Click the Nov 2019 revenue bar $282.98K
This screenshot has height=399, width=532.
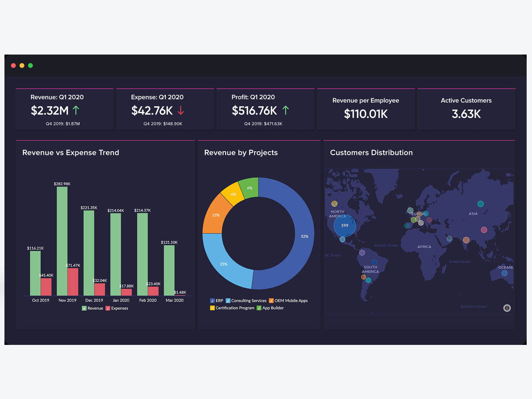click(x=62, y=241)
